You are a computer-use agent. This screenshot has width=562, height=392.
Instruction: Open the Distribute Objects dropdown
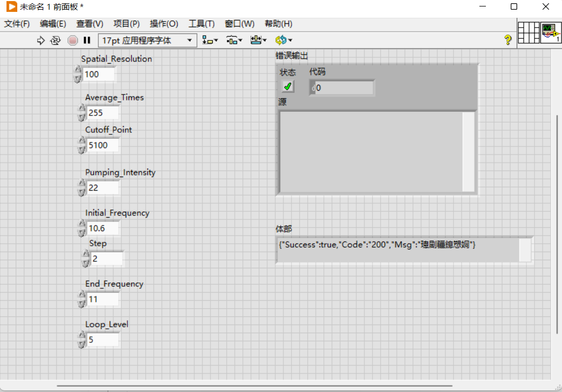coord(234,40)
